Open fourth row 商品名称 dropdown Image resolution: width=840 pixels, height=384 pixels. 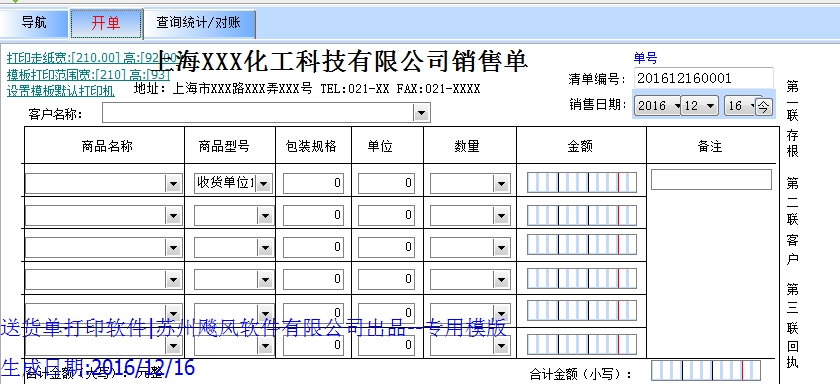tap(173, 280)
